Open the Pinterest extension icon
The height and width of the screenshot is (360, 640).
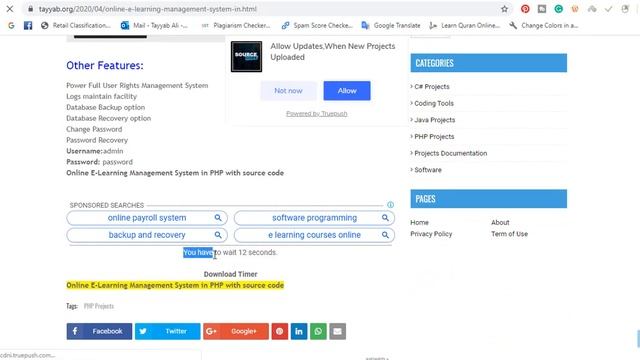[525, 9]
